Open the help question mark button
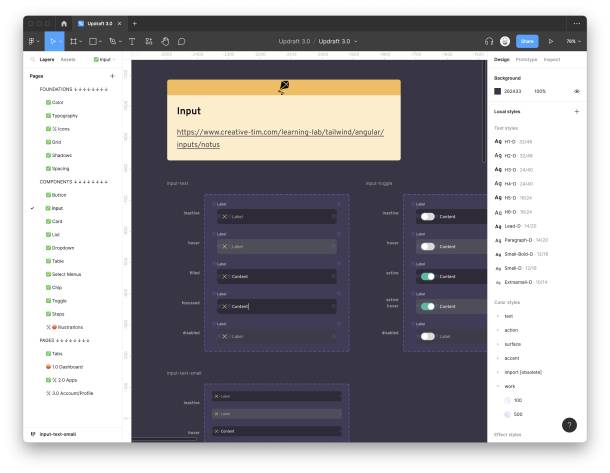 point(569,425)
